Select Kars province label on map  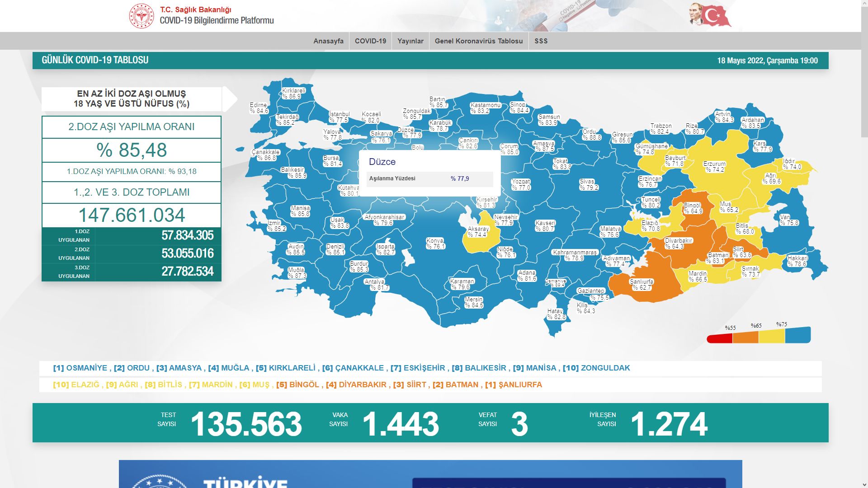[x=762, y=146]
